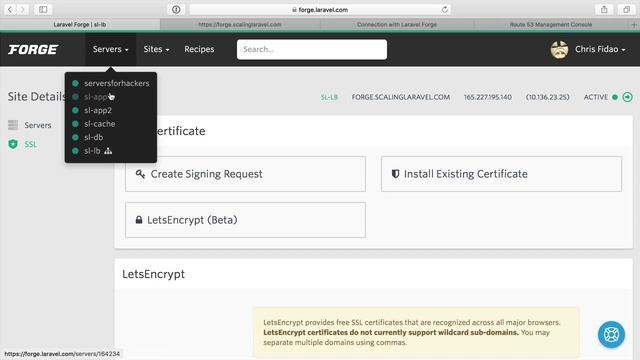The image size is (640, 360).
Task: Switch to the forge.scalinglaravel.com tab
Action: tap(240, 24)
